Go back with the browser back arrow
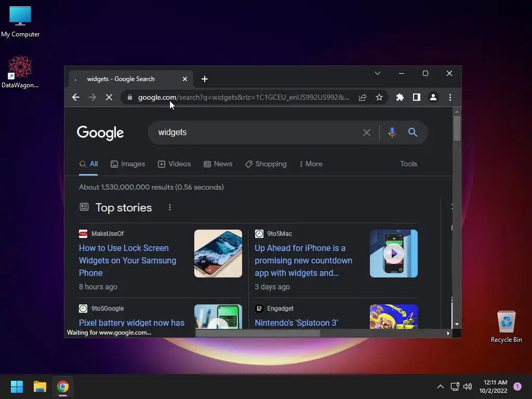Screen dimensions: 532x399 [x=76, y=97]
